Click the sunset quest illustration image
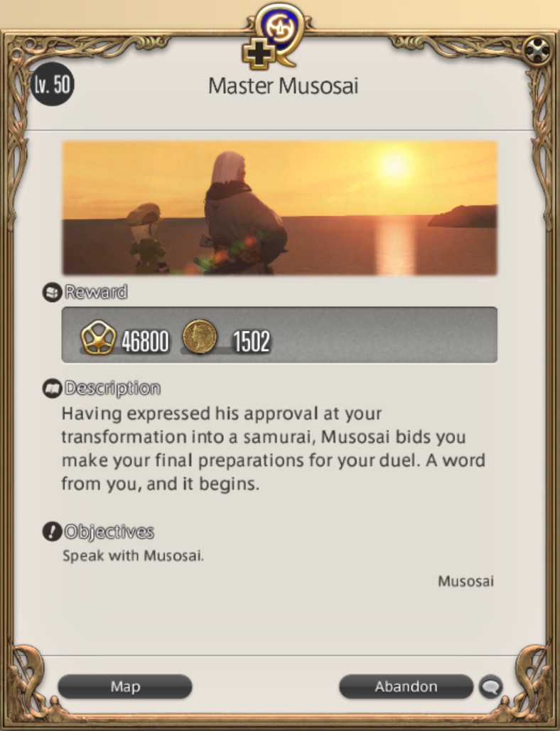 click(x=280, y=207)
